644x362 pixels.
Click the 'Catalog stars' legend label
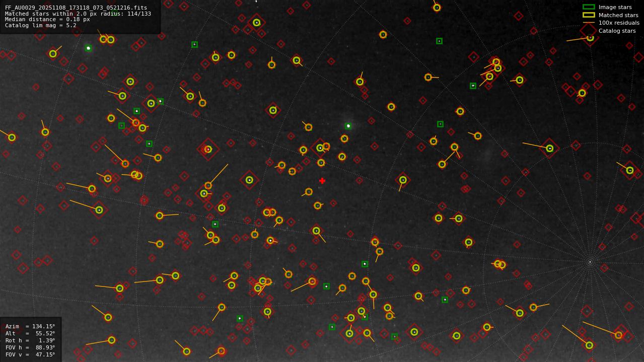click(617, 31)
